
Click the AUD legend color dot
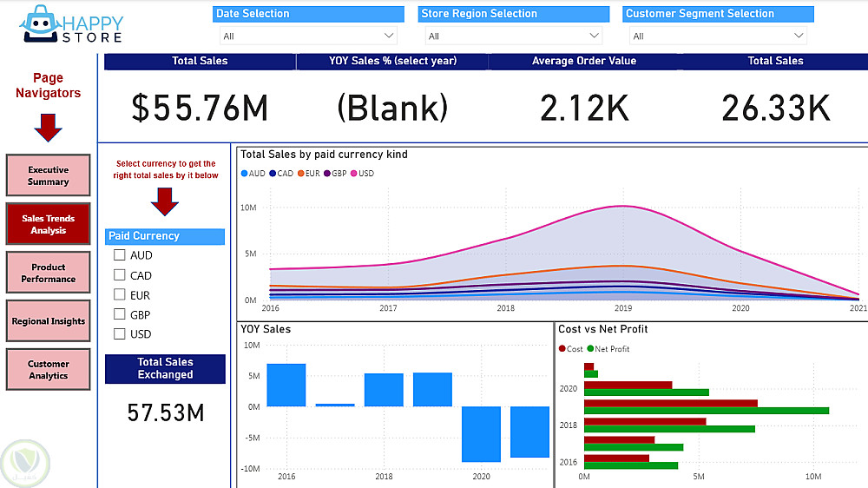click(x=244, y=174)
